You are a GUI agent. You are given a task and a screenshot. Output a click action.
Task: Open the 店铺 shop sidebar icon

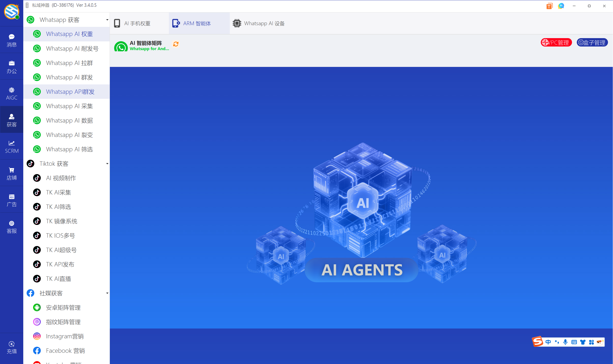click(12, 173)
